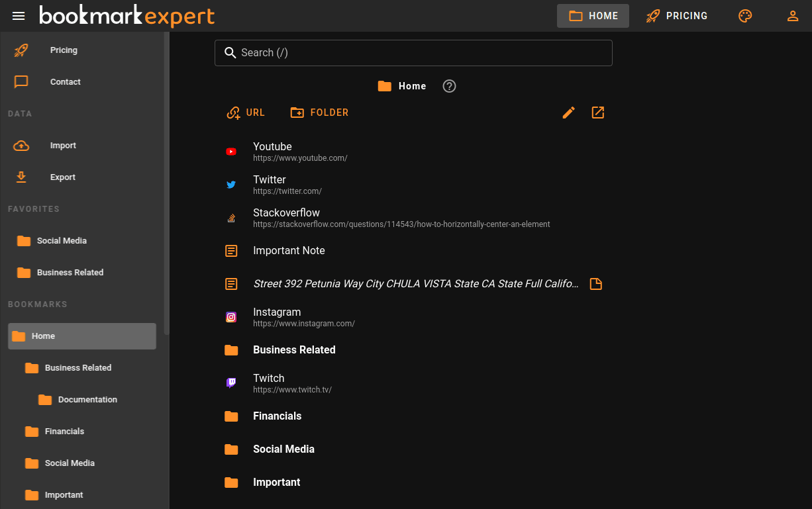Open the Social Media favorite folder

[x=62, y=241]
